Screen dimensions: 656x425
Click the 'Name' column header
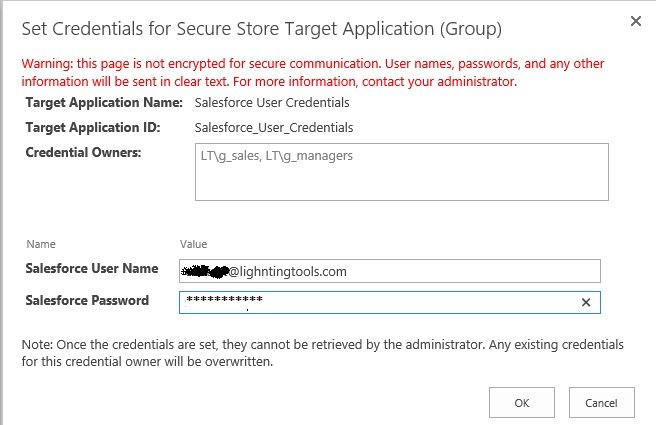click(x=41, y=244)
